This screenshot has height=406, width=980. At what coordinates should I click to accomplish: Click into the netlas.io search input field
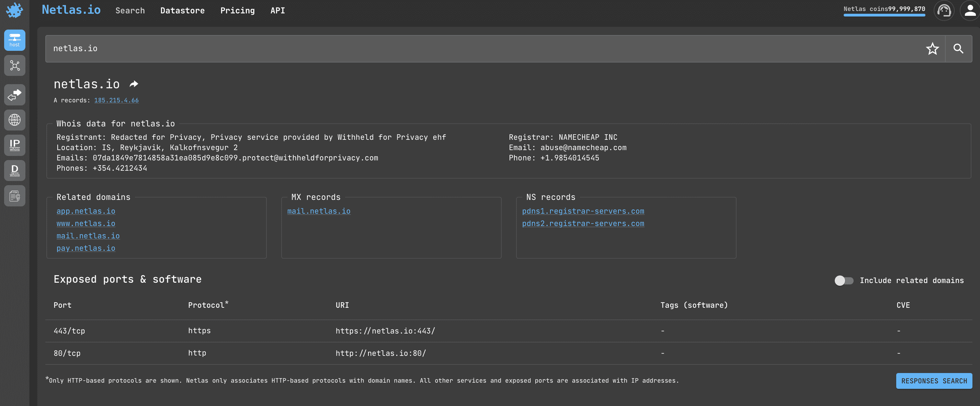coord(457,49)
